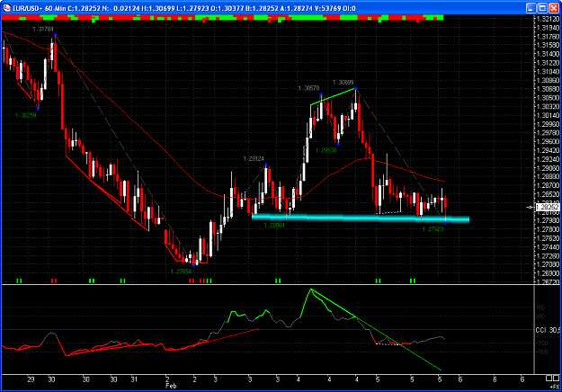Click the chart window icon in title bar
The image size is (562, 392).
point(6,8)
